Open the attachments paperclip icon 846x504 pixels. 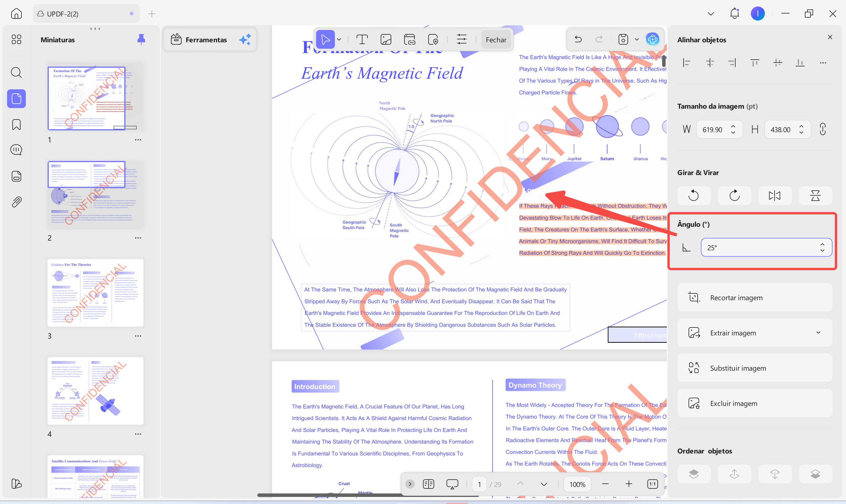point(16,202)
